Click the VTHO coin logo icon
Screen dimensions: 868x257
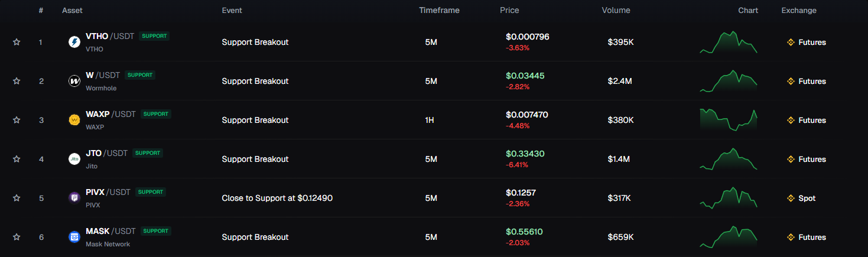point(74,42)
